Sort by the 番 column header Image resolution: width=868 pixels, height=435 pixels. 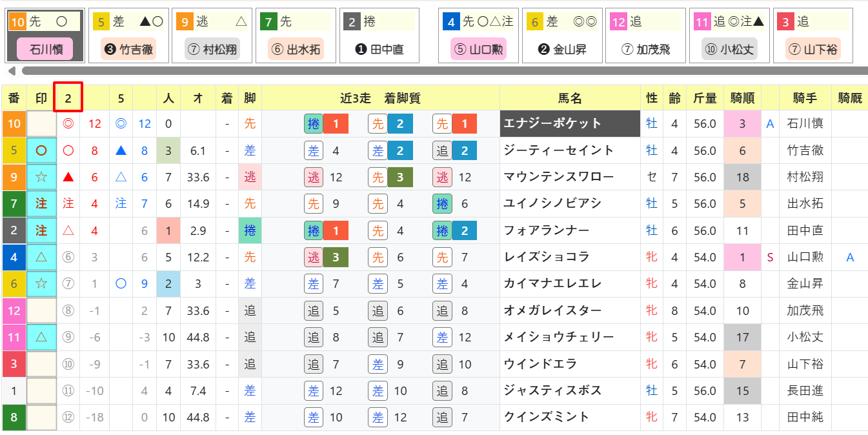pyautogui.click(x=14, y=99)
